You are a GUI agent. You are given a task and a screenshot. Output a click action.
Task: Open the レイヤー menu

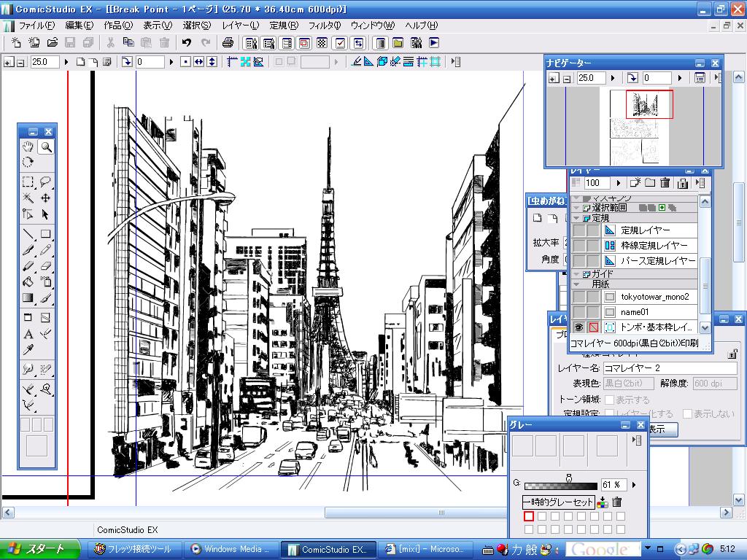(241, 26)
